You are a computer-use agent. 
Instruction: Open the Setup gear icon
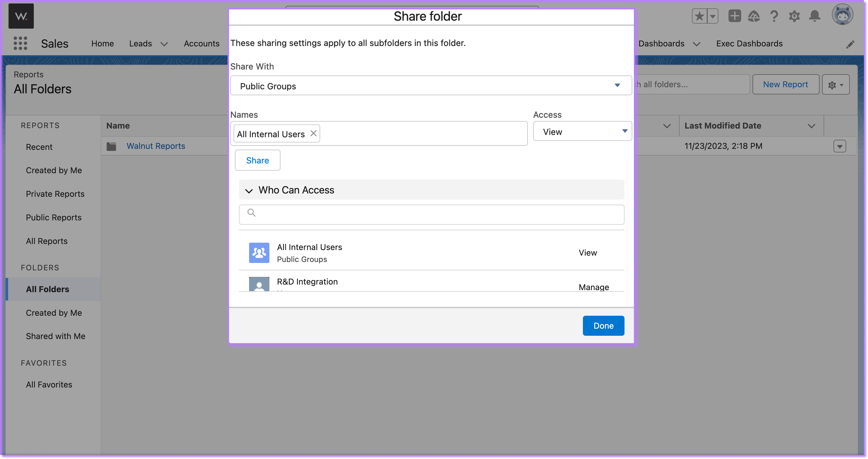(794, 16)
